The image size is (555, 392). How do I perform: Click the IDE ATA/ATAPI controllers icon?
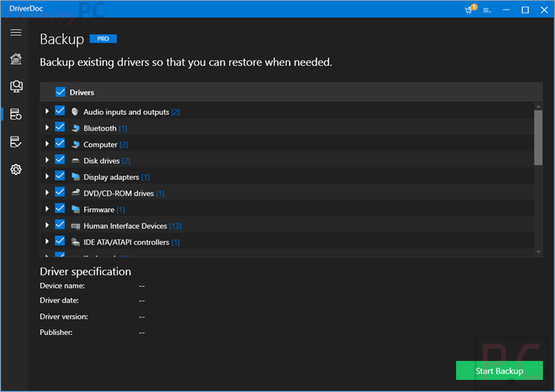tap(75, 242)
